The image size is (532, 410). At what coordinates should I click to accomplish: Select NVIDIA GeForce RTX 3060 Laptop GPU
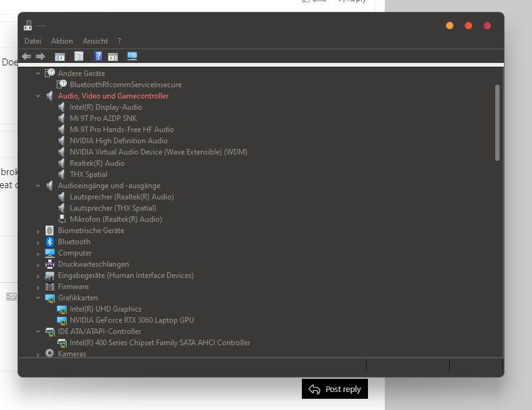click(132, 320)
